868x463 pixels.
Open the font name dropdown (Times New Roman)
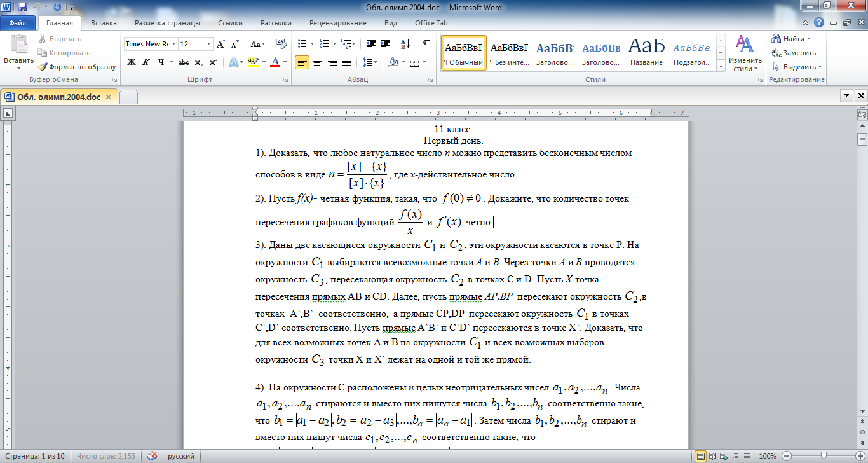click(x=173, y=44)
